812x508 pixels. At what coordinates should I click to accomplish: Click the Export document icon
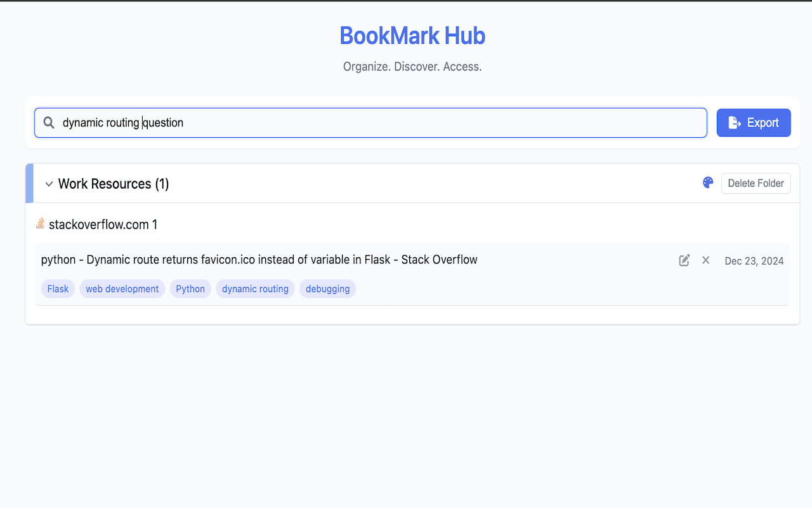point(736,122)
